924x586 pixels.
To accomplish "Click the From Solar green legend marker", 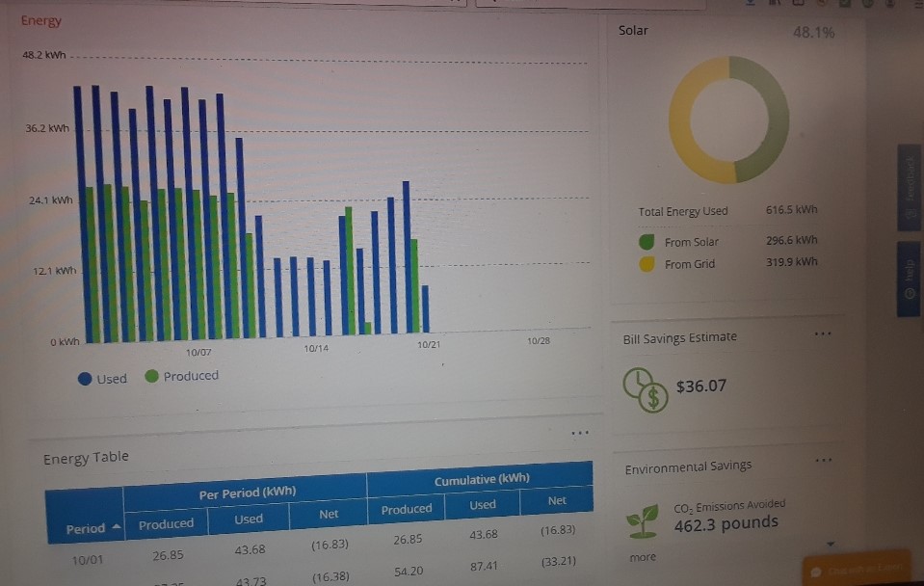I will tap(647, 242).
